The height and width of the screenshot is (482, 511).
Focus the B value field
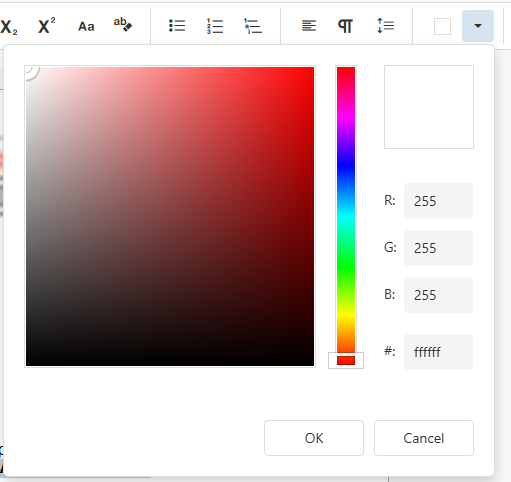pos(438,295)
